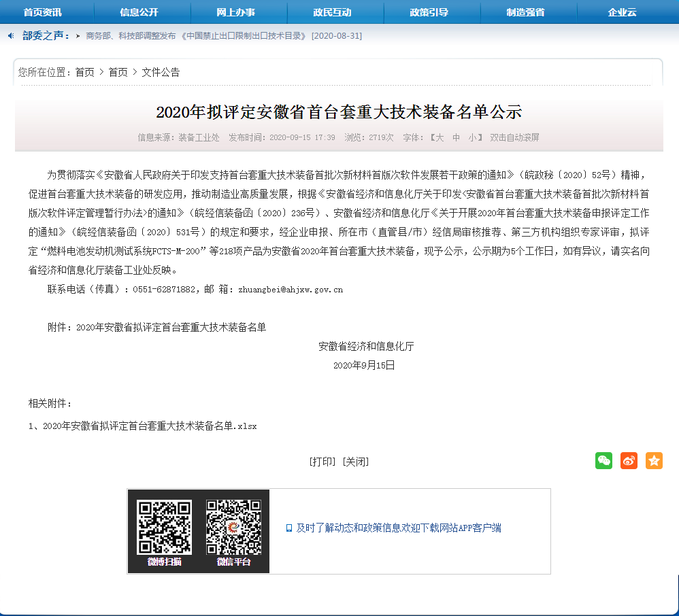Open the 中国禁止出口限制出口技术目录 news link

[x=224, y=35]
